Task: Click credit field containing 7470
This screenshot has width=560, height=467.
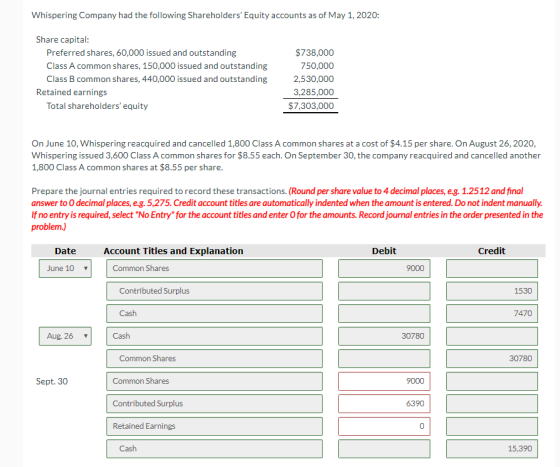Action: click(492, 313)
